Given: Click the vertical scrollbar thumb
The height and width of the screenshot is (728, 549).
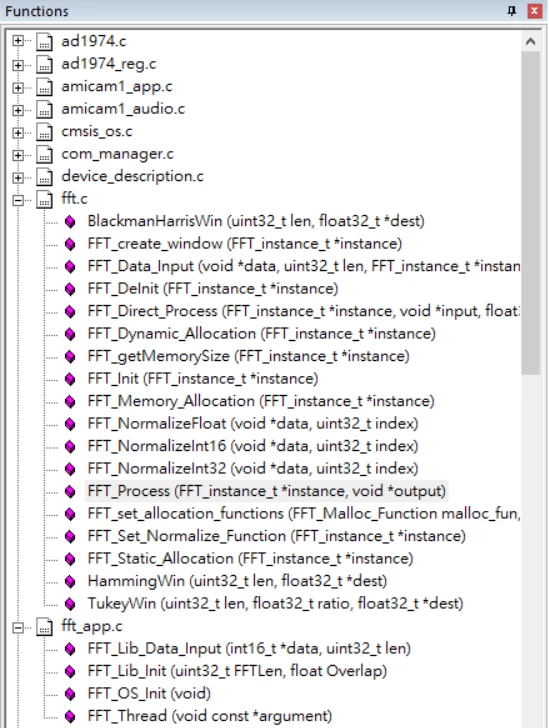Looking at the screenshot, I should click(x=530, y=213).
